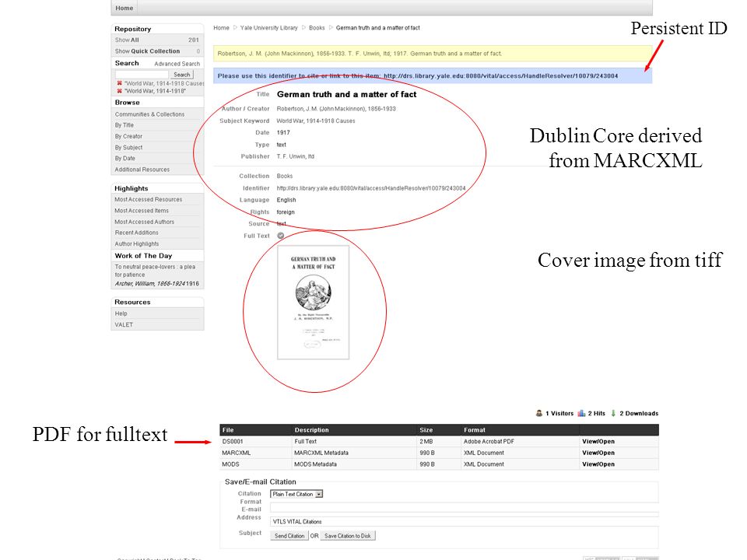Browse Communities & Collections
The image size is (747, 560).
149,114
